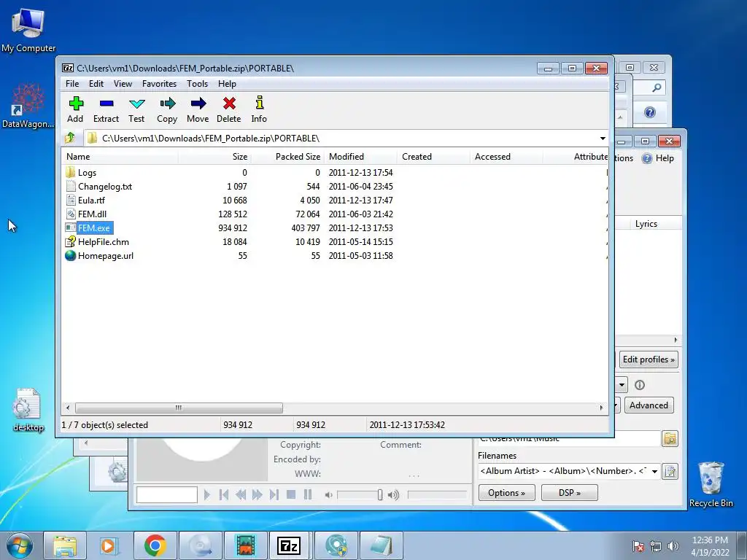Screen dimensions: 747x560
Task: Open the Tools menu
Action: (197, 84)
